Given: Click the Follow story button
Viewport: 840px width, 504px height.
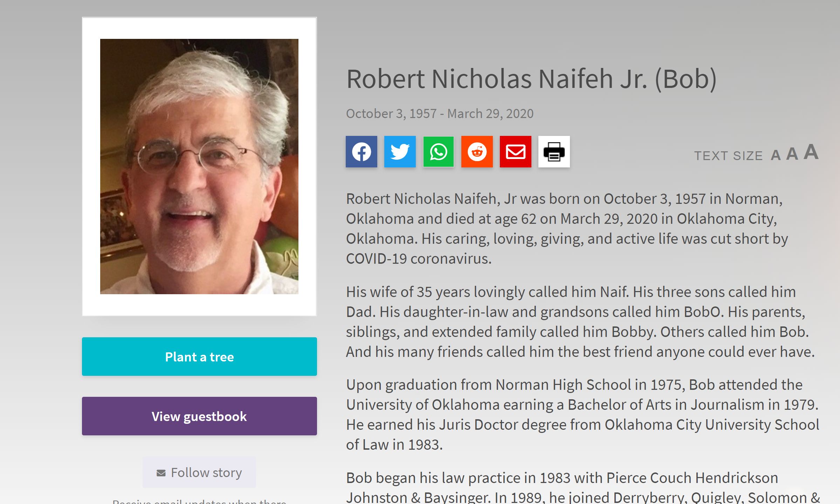Looking at the screenshot, I should click(x=199, y=472).
